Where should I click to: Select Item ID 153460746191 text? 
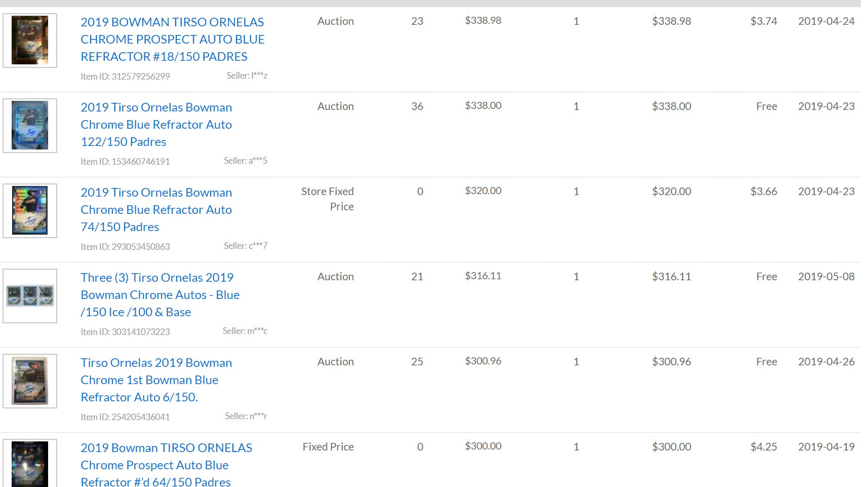[125, 162]
